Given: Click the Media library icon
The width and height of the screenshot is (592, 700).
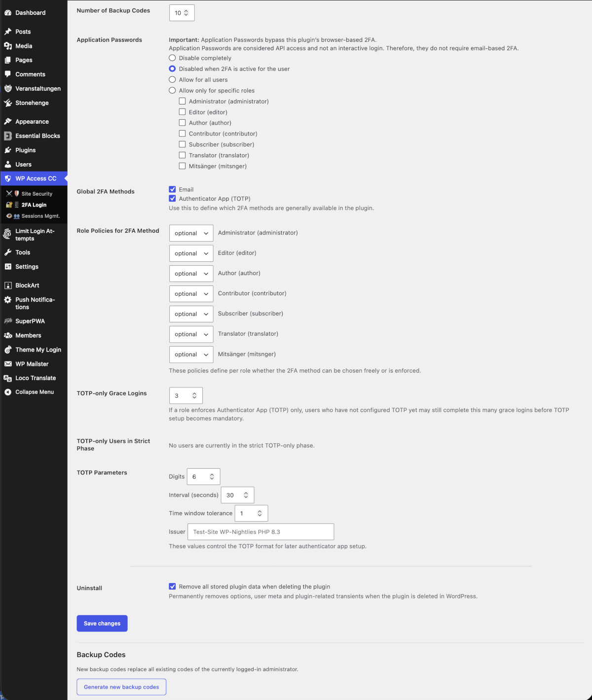Looking at the screenshot, I should 8,46.
